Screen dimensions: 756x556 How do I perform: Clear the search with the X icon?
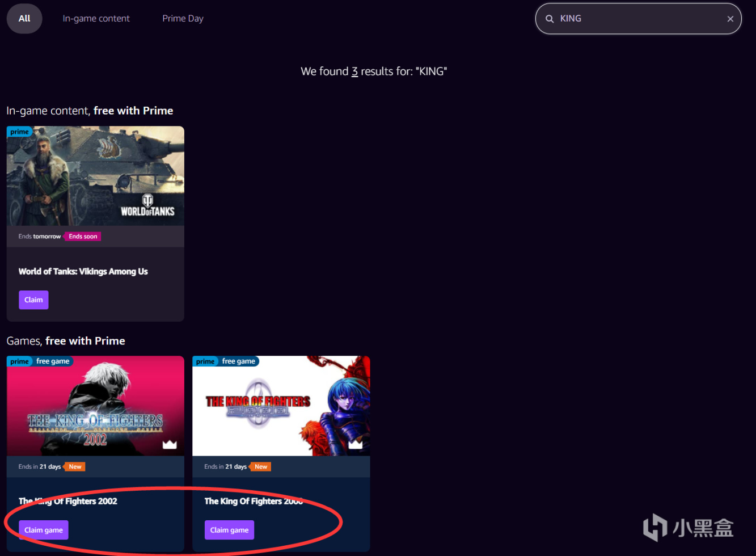click(x=730, y=19)
